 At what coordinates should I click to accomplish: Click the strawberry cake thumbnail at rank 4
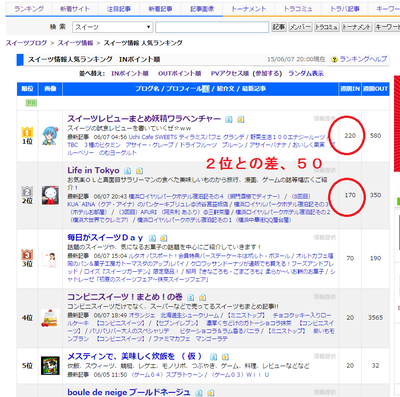[50, 318]
